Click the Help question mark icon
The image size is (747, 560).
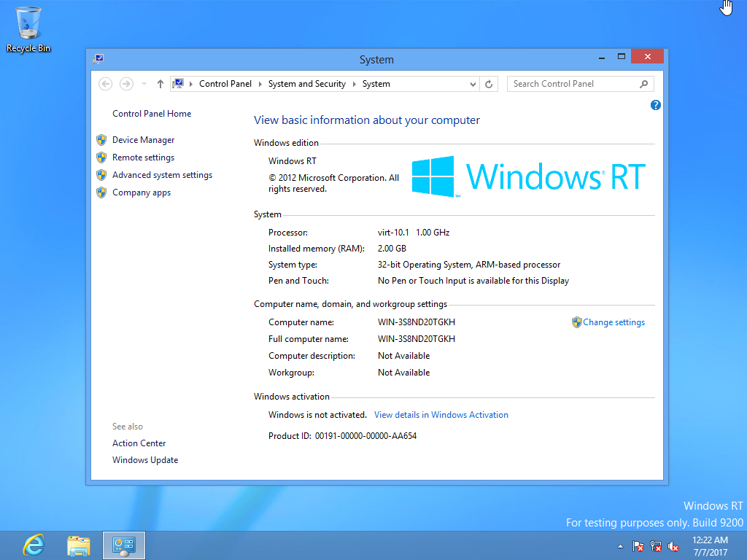click(x=655, y=105)
